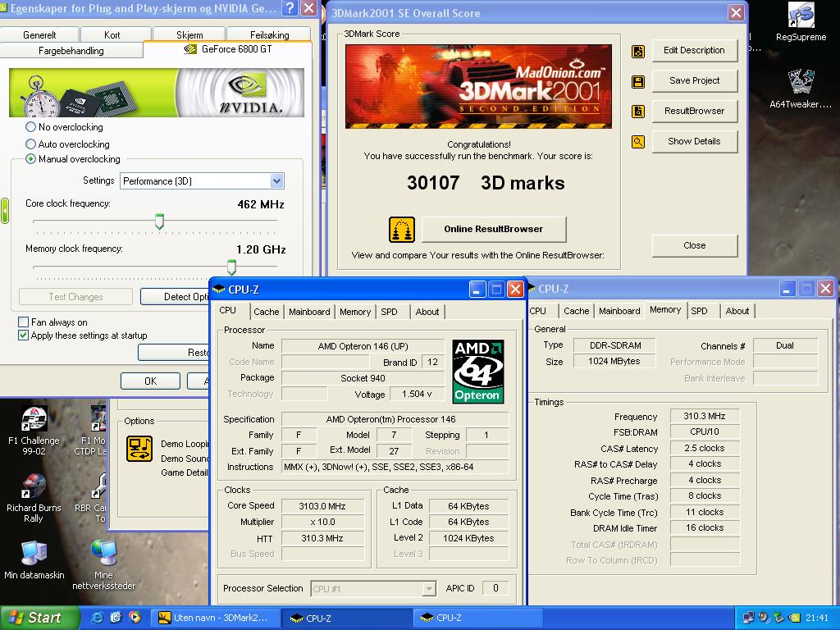Open Min datamaskin desktop icon
The image size is (840, 630).
(34, 560)
